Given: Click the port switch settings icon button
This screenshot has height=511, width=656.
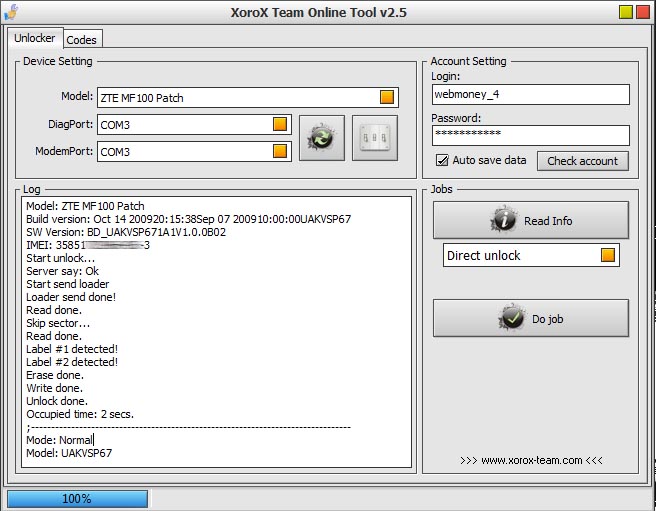Looking at the screenshot, I should coord(375,138).
